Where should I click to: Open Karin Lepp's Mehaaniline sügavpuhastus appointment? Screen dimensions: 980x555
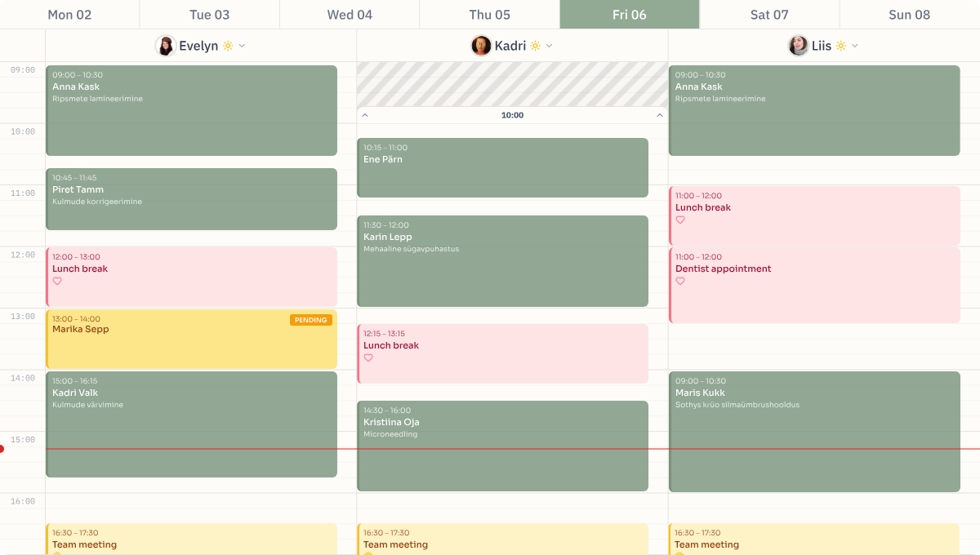click(502, 261)
